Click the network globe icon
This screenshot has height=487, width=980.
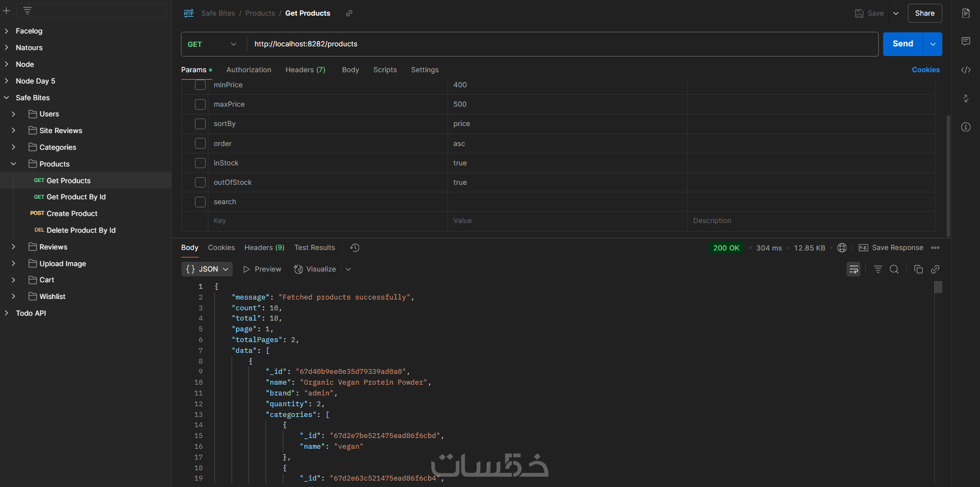click(842, 248)
